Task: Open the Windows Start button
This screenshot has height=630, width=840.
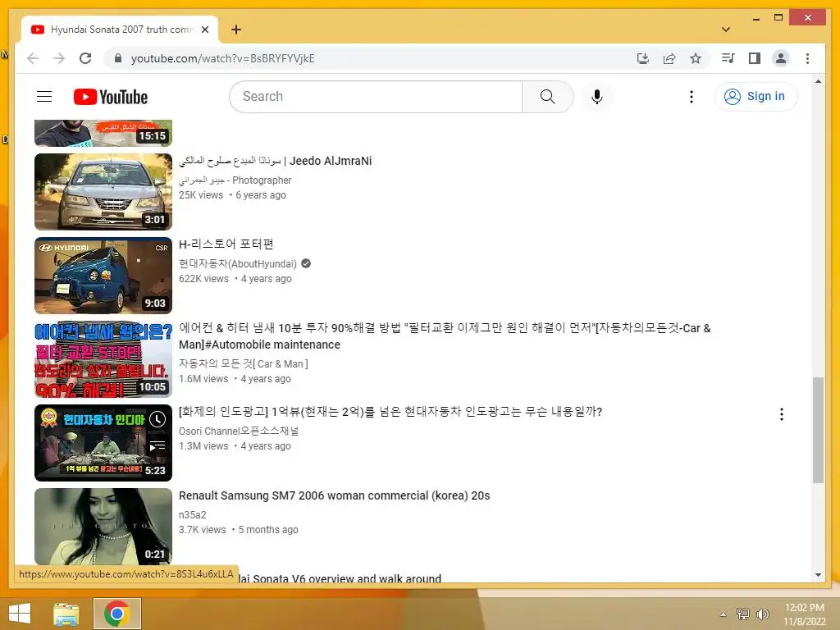Action: (20, 614)
